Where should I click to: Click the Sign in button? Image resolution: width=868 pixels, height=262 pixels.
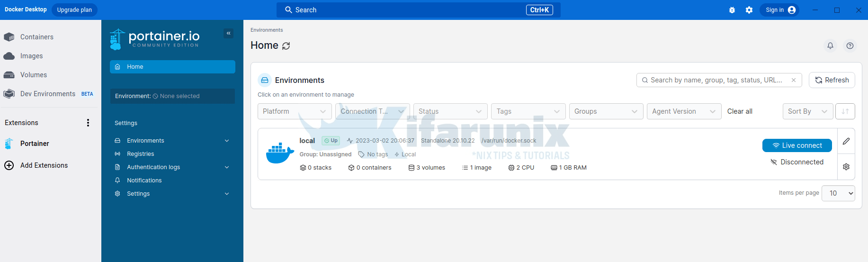point(779,10)
